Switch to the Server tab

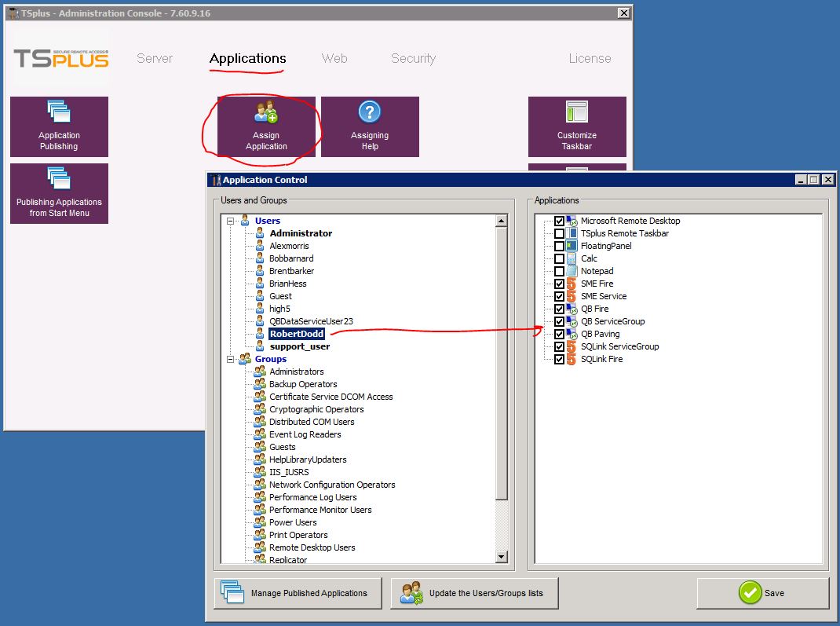point(155,58)
